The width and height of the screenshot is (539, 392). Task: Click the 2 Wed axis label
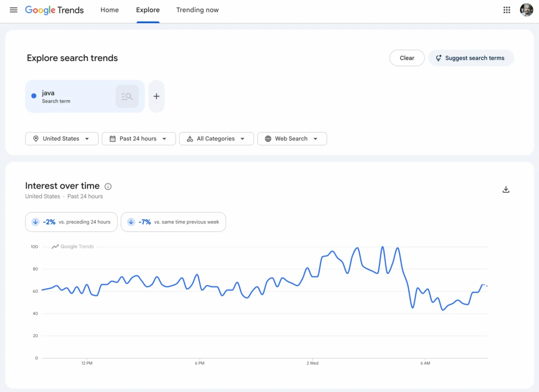(x=313, y=363)
